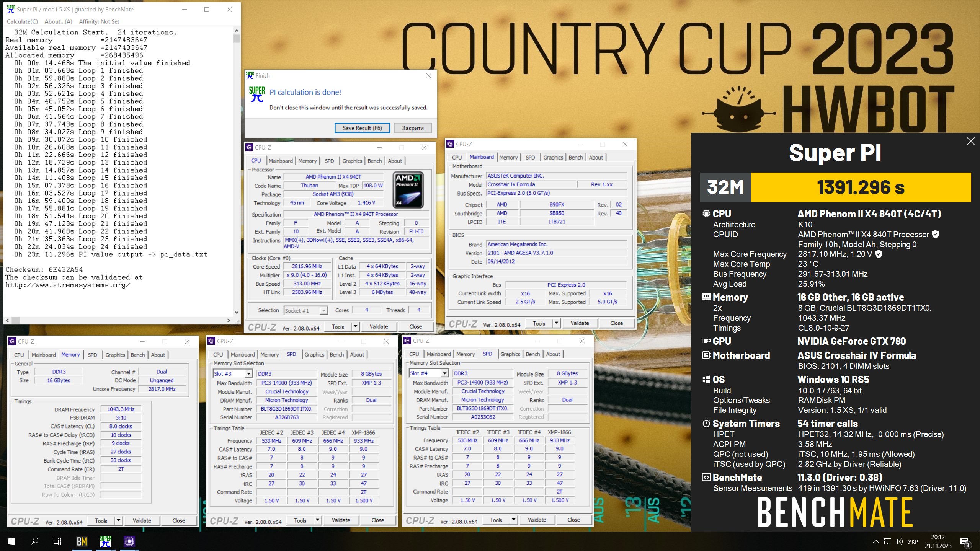Open Calculate menu in Super PI
The image size is (980, 551).
[22, 21]
